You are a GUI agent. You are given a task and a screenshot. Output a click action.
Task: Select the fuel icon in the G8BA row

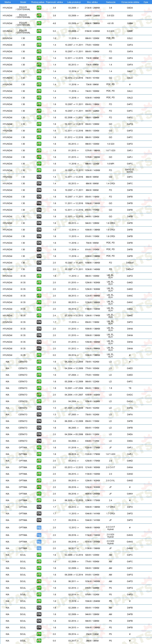39,23
